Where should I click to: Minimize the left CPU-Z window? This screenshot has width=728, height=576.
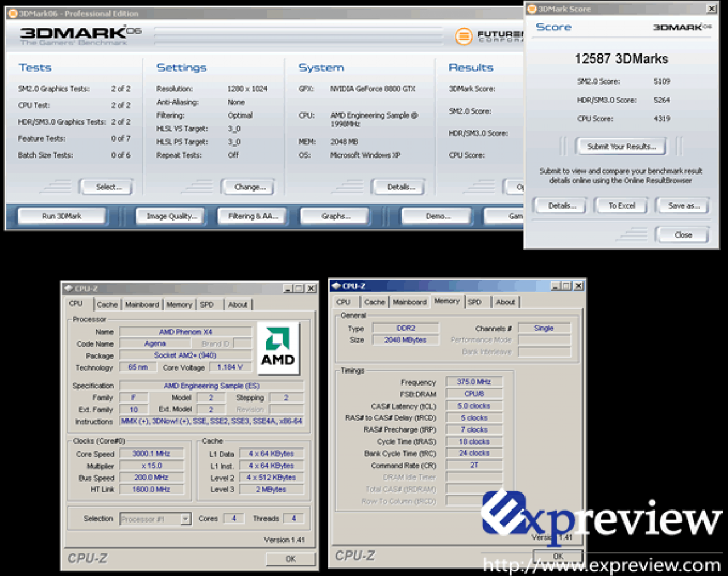(288, 289)
